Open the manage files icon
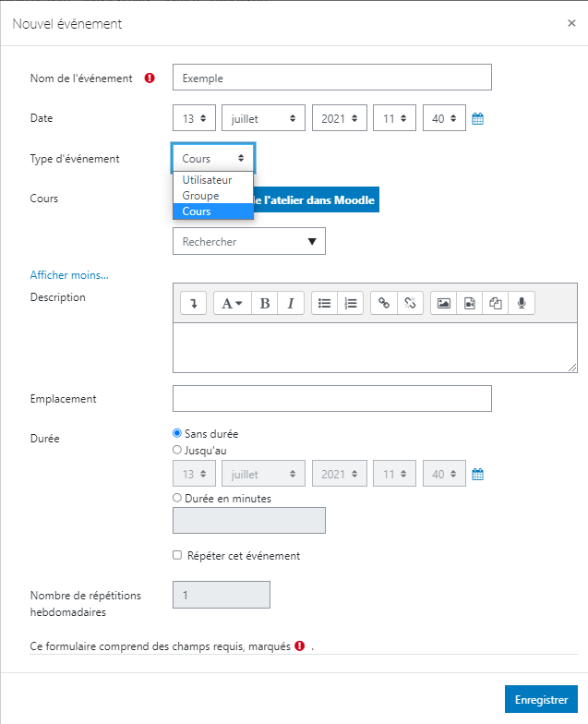588x724 pixels. 495,303
